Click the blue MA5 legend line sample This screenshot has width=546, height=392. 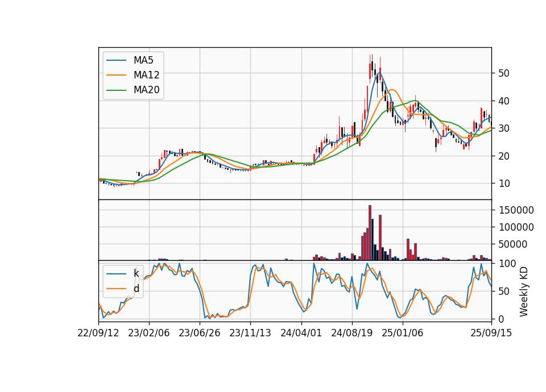(116, 60)
